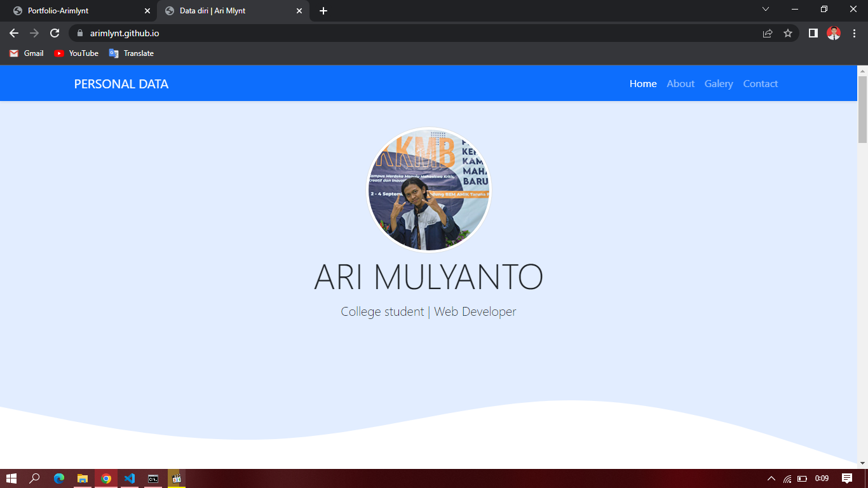868x488 pixels.
Task: Click the College student | Web Developer subtitle
Action: coord(429,311)
